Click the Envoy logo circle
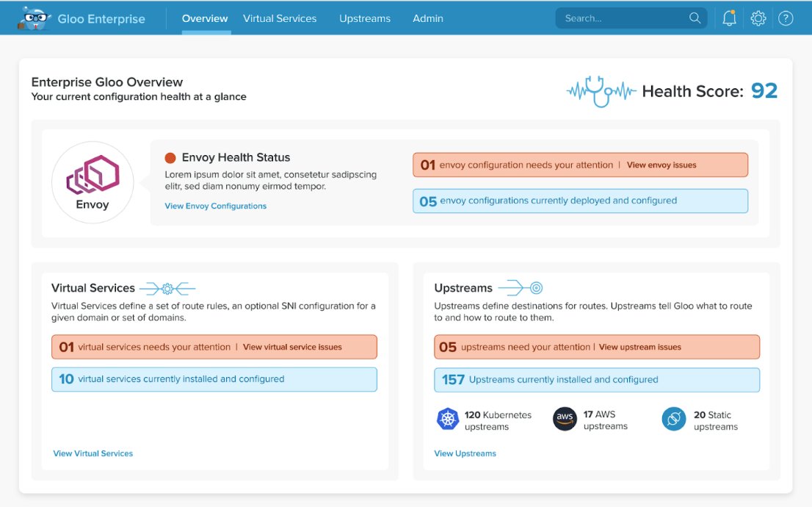Viewport: 812px width, 507px height. (x=93, y=182)
